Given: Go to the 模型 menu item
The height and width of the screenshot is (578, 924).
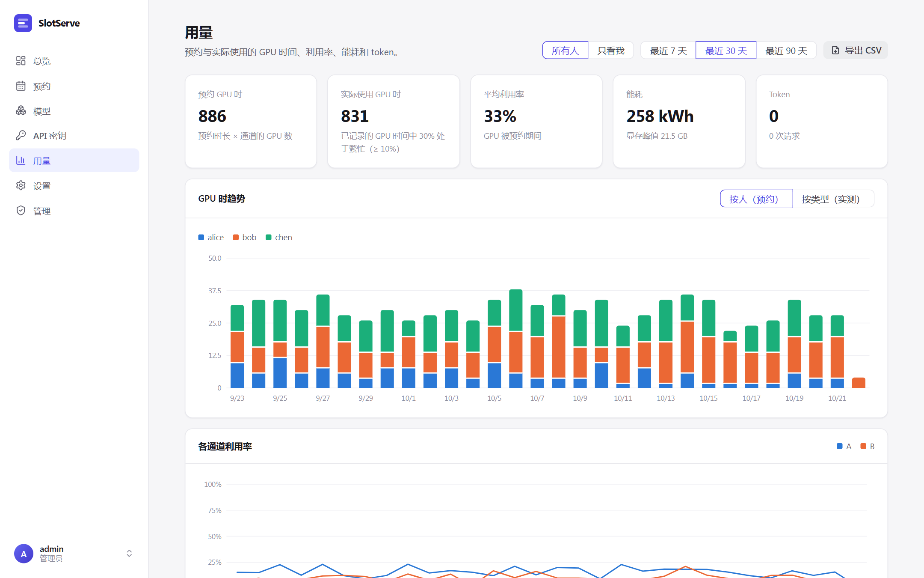Looking at the screenshot, I should pos(74,111).
